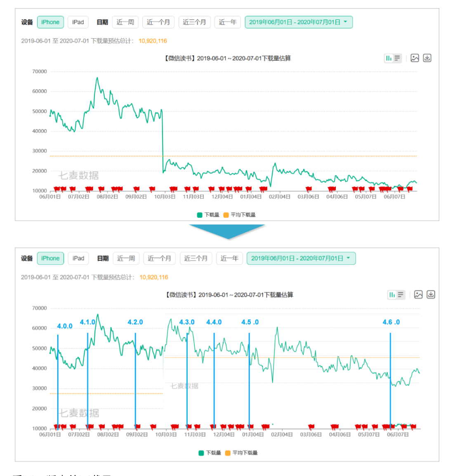Choose 近一个月 range in top panel
This screenshot has width=462, height=476.
pyautogui.click(x=158, y=22)
